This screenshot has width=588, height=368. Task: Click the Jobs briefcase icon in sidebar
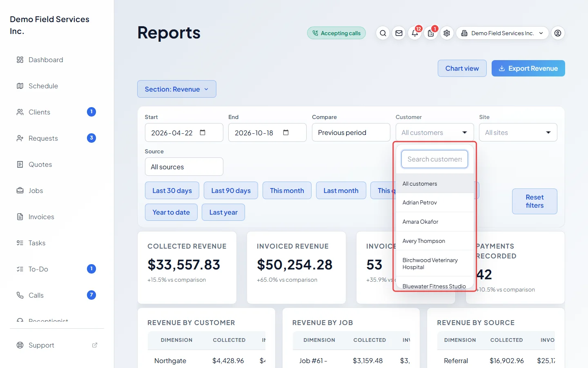point(20,191)
